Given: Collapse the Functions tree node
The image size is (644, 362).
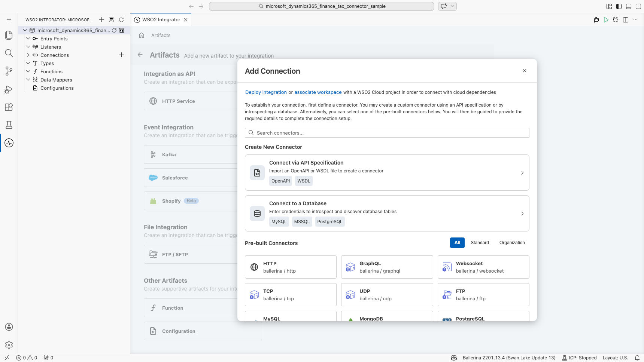Looking at the screenshot, I should [28, 71].
